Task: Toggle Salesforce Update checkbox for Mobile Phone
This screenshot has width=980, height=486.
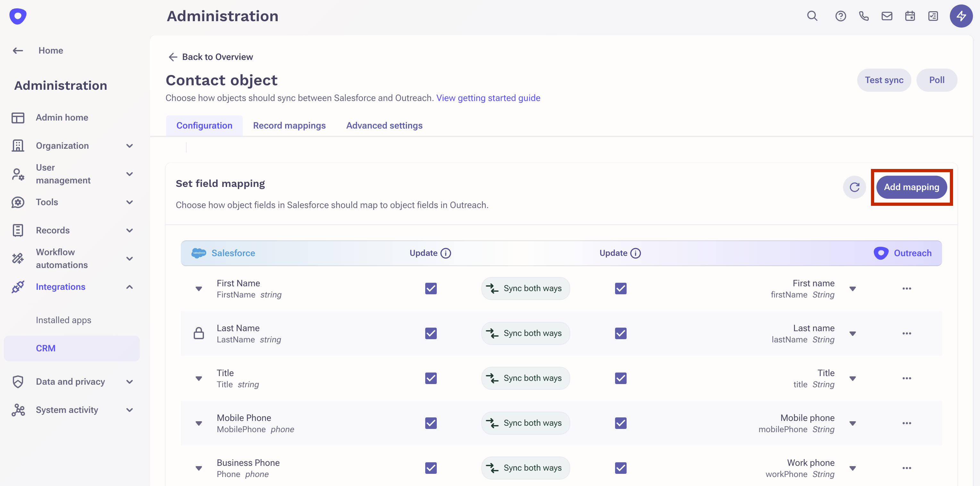Action: tap(431, 423)
